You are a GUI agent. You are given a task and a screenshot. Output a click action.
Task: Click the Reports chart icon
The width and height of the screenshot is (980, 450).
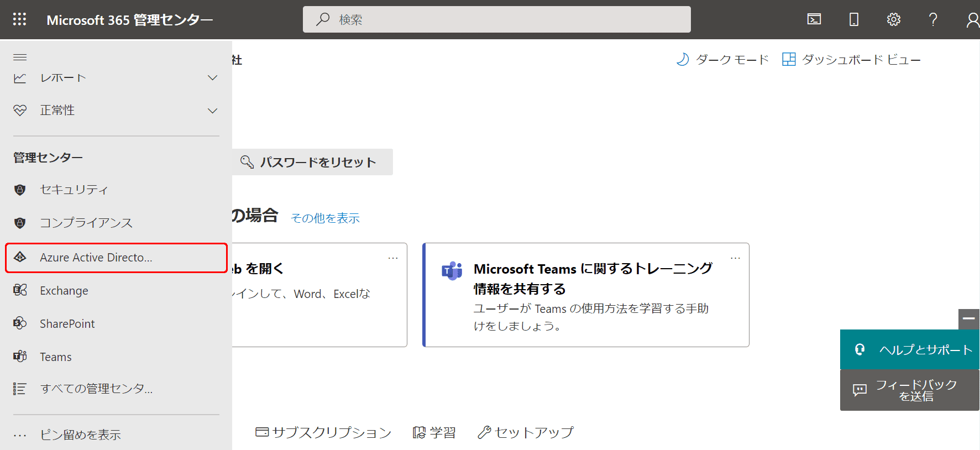click(20, 78)
